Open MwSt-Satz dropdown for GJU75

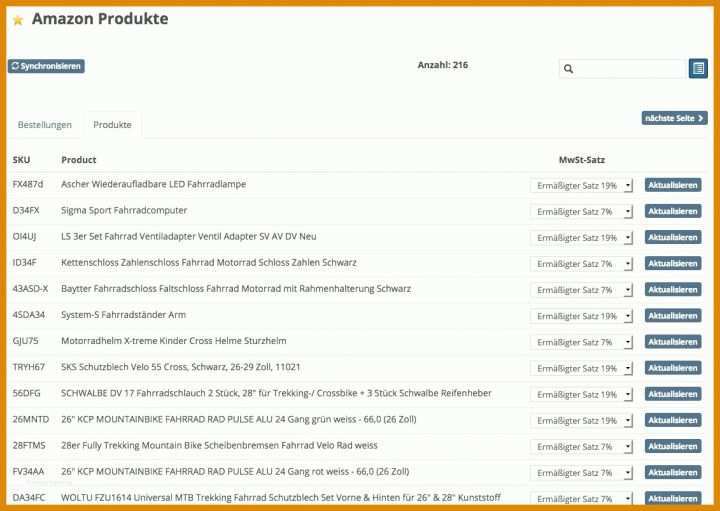pyautogui.click(x=581, y=343)
